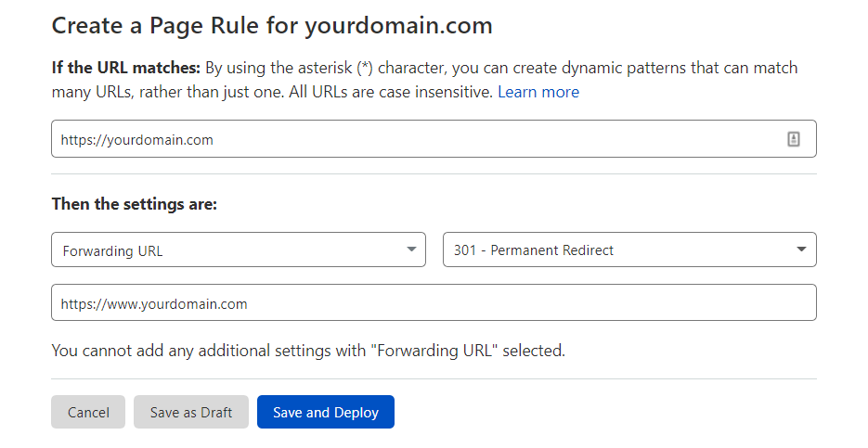Click Save as Draft
Viewport: 868px width, 448px height.
[191, 412]
